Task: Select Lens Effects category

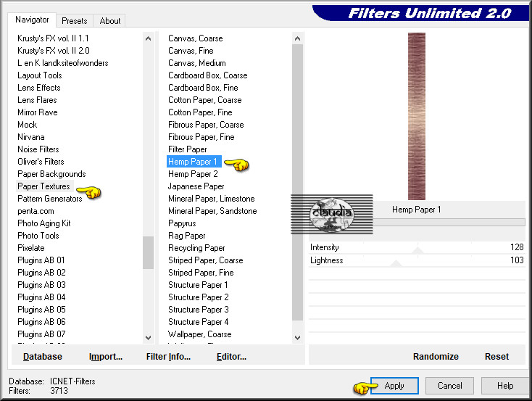Action: tap(39, 88)
